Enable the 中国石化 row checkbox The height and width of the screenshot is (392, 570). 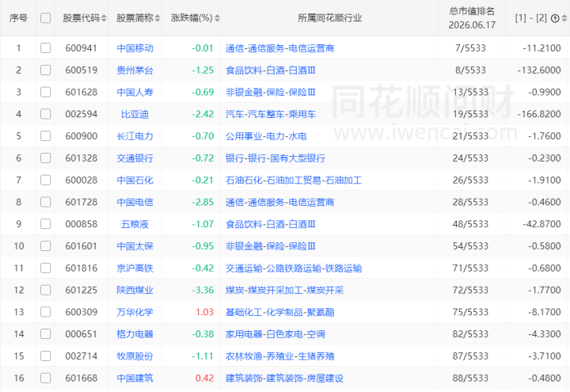[45, 180]
